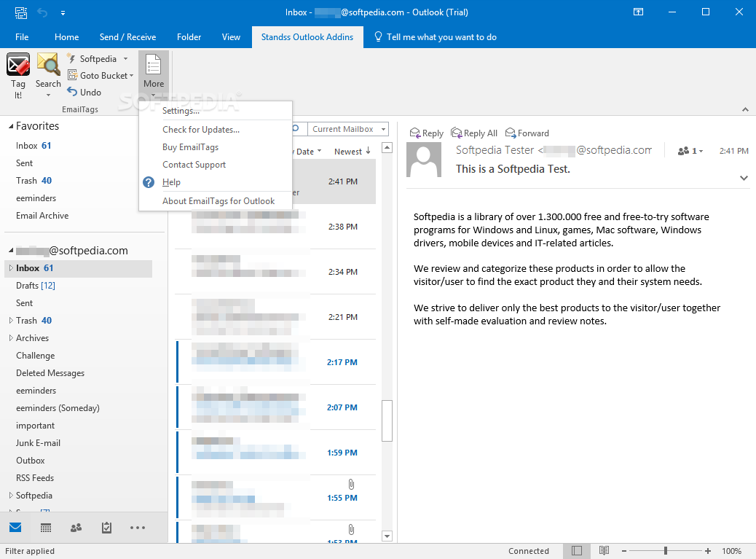This screenshot has width=756, height=559.
Task: Select Check for Updates... menu item
Action: pos(216,129)
